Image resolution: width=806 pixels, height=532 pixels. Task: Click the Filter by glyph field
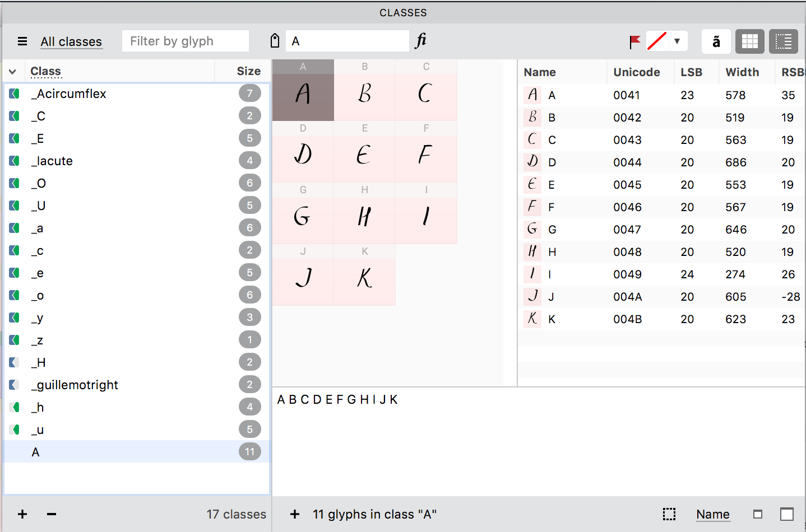(185, 41)
